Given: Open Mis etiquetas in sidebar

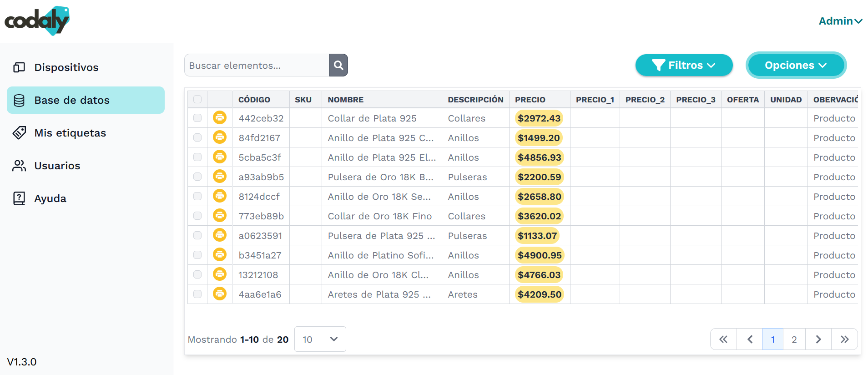Looking at the screenshot, I should pyautogui.click(x=70, y=133).
